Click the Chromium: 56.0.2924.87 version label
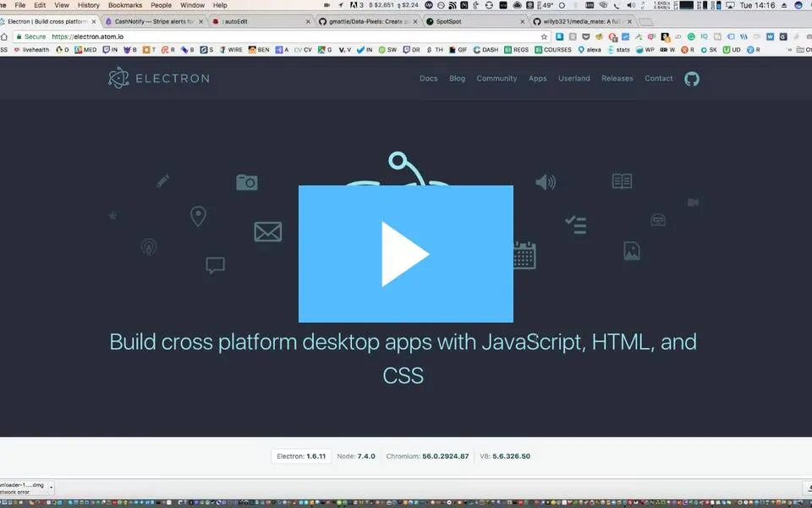Screen dimensions: 812x508 point(427,456)
